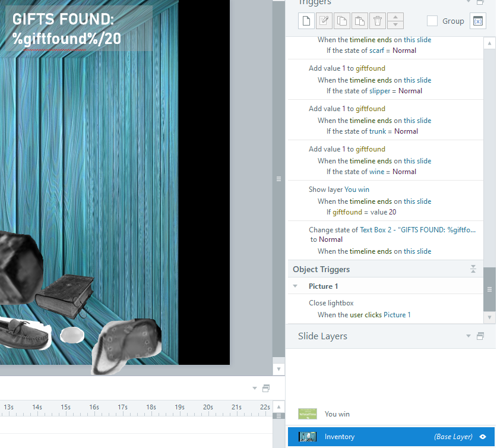Click Normal state in wine condition

(404, 172)
